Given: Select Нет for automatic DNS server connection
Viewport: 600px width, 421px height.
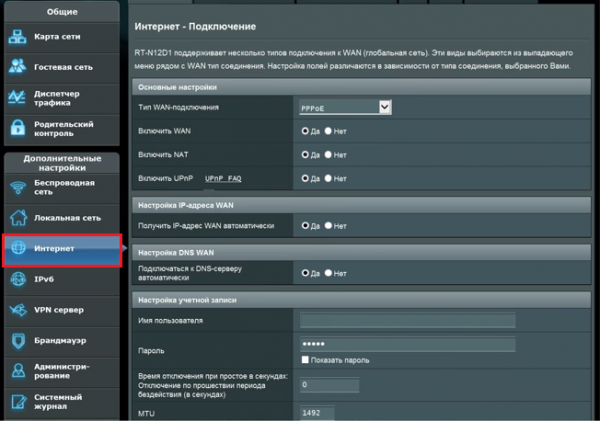Looking at the screenshot, I should click(x=329, y=273).
